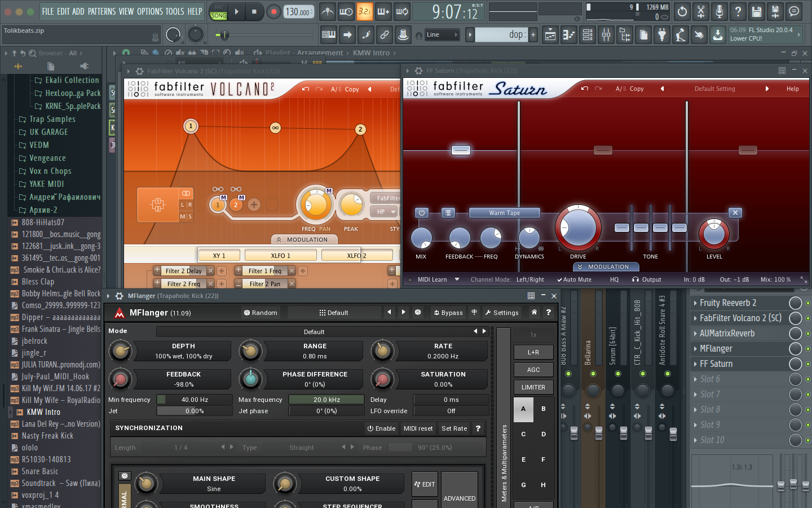This screenshot has height=508, width=812.
Task: Select filter node 1 in Volcano display
Action: [191, 126]
